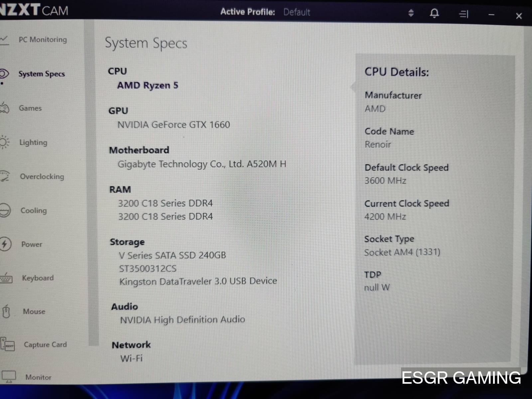Select the second 3200 C18 Series DDR4 entry
The width and height of the screenshot is (532, 399).
pyautogui.click(x=166, y=216)
